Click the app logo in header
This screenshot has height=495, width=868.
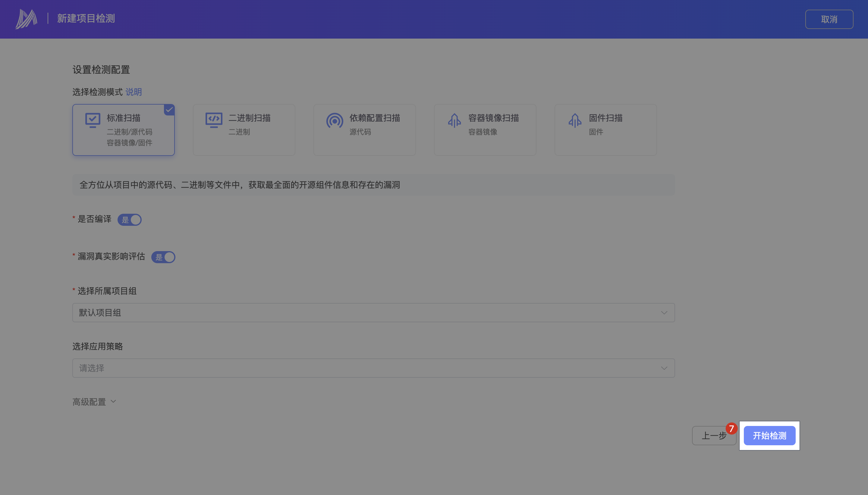point(26,19)
